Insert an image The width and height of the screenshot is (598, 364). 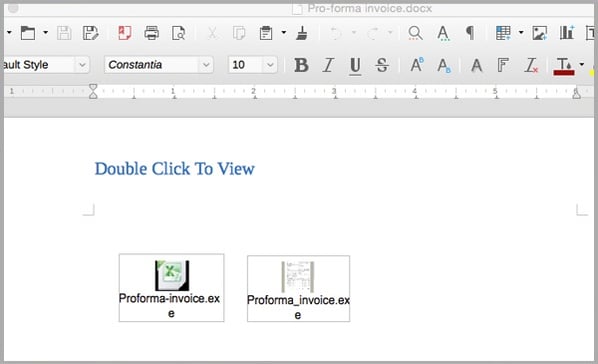tap(540, 33)
